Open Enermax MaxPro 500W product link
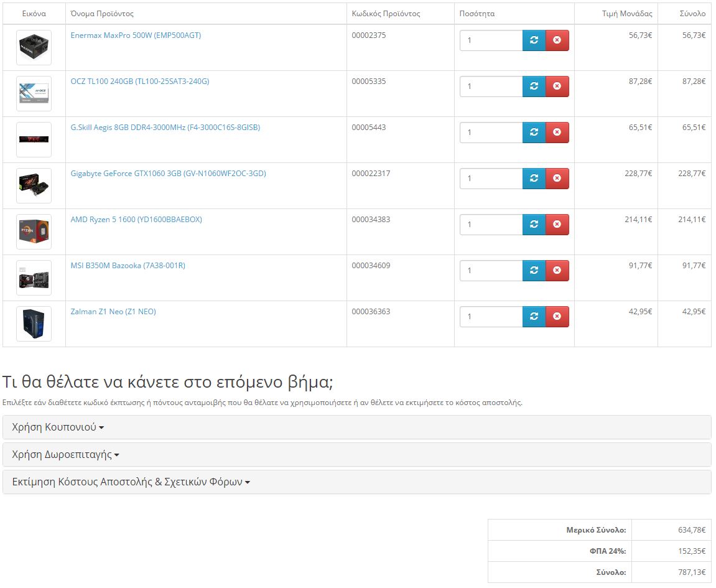The image size is (716, 588). 136,35
